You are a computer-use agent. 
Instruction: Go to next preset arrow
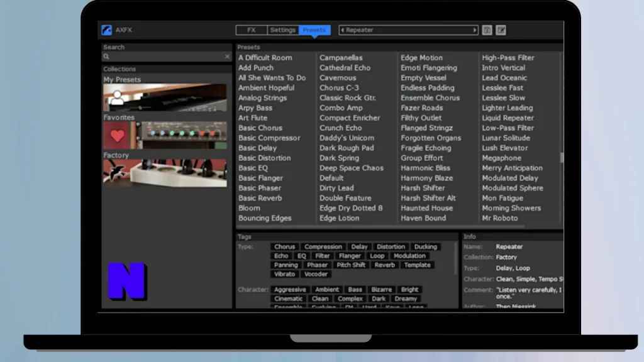pos(474,30)
